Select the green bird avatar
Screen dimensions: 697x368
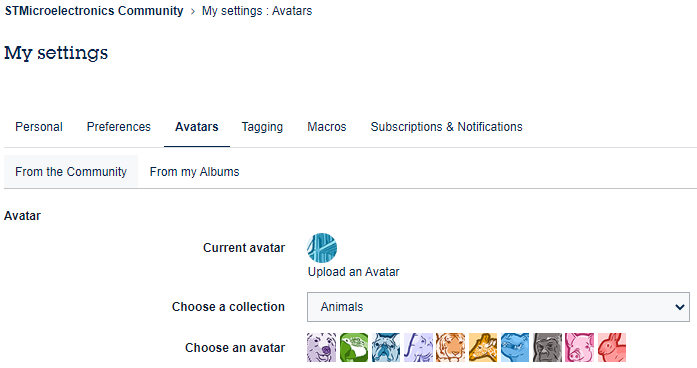click(x=354, y=348)
